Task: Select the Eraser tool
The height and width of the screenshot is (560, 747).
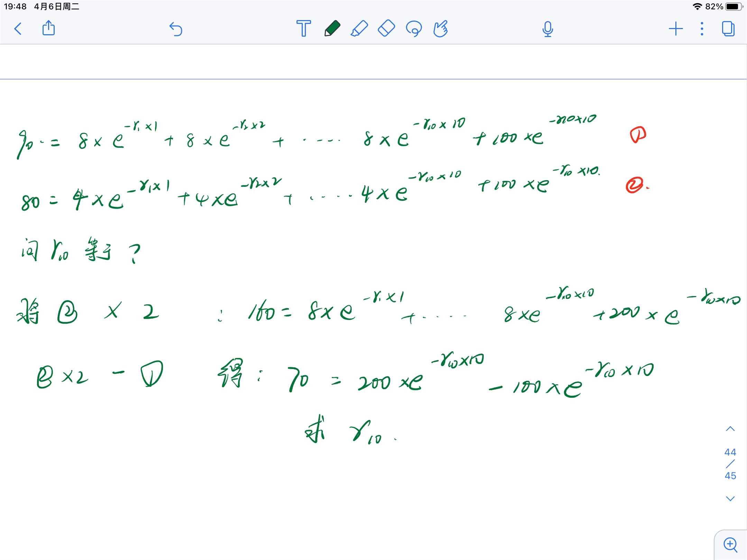Action: coord(386,28)
